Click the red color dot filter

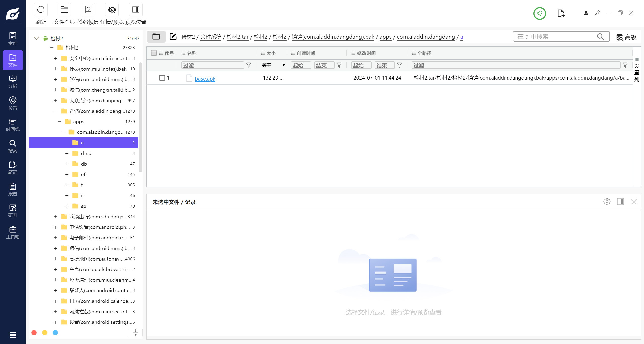(x=34, y=333)
